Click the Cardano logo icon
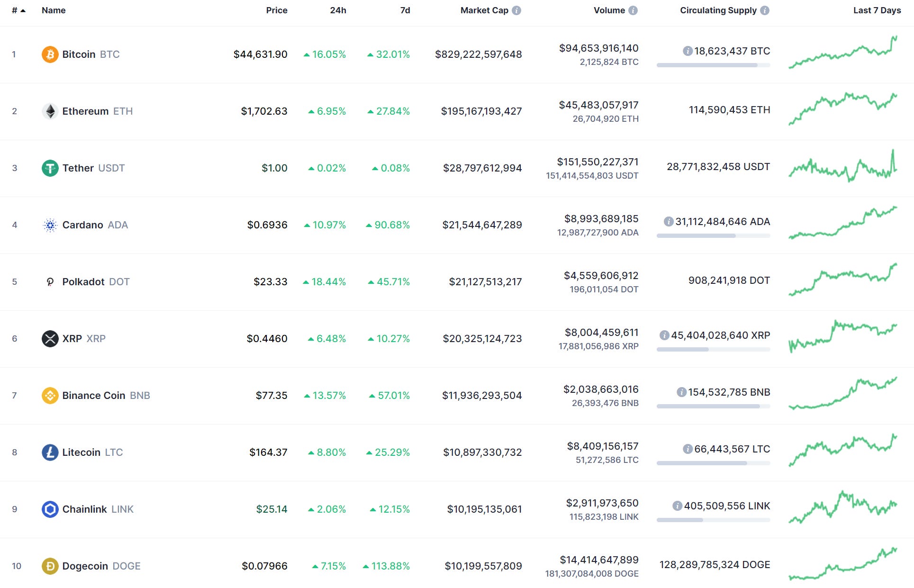914x588 pixels. (50, 225)
